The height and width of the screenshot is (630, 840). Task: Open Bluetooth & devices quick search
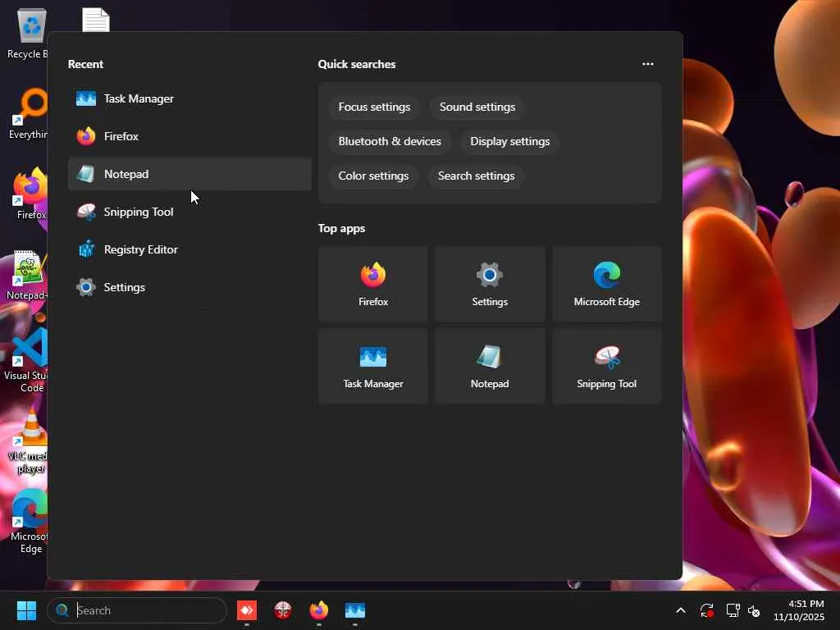(390, 141)
